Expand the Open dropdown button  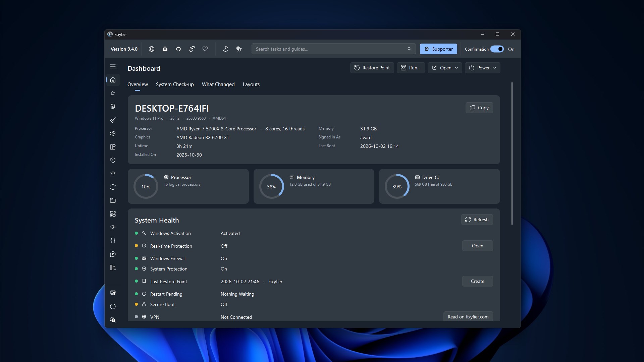tap(445, 68)
